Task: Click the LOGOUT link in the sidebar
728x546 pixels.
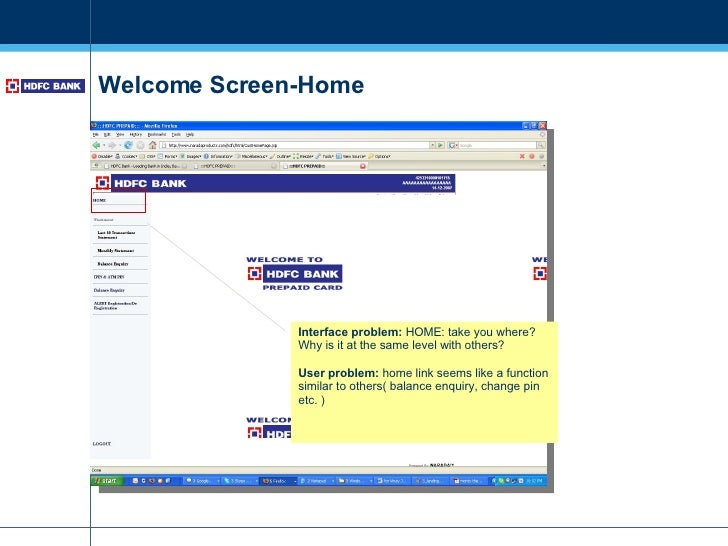Action: [x=102, y=444]
